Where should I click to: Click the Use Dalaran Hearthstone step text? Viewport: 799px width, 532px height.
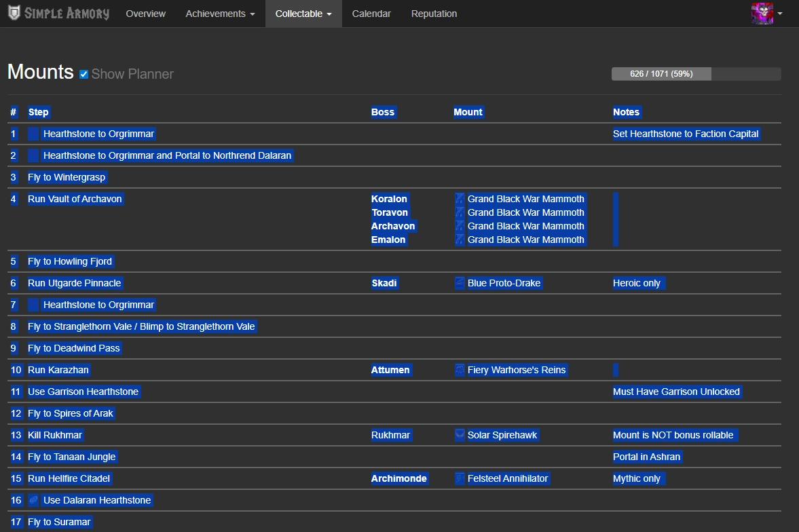pos(97,500)
